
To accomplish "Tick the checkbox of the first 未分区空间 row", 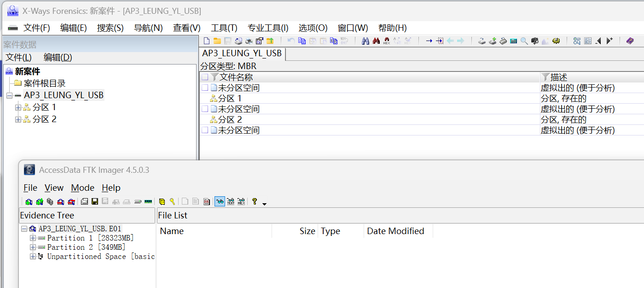I will (x=205, y=88).
